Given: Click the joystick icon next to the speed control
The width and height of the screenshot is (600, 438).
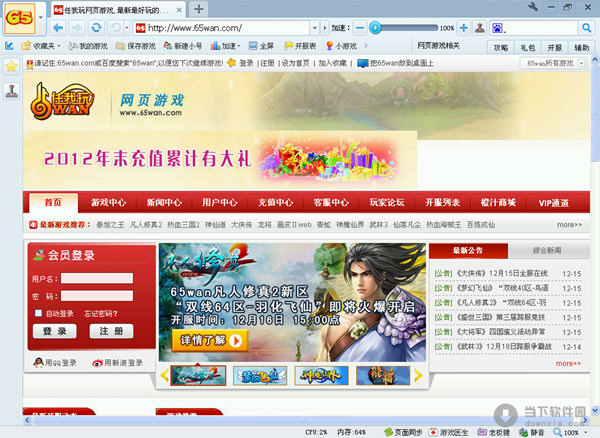Looking at the screenshot, I should pyautogui.click(x=479, y=28).
